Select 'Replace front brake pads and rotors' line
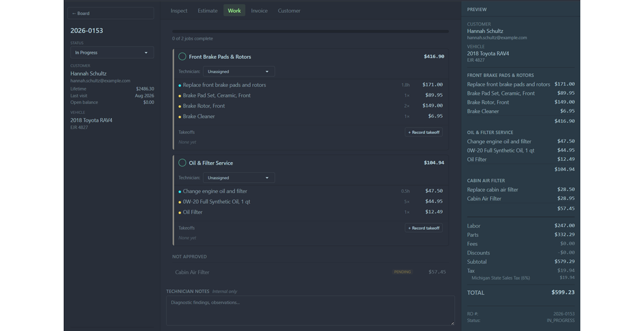Image resolution: width=644 pixels, height=331 pixels. [310, 85]
